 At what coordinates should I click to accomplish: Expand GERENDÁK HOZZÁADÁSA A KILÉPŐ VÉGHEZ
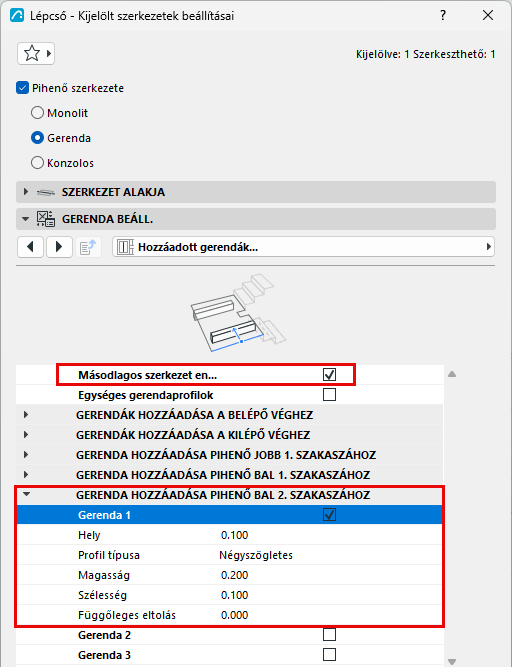(x=26, y=435)
